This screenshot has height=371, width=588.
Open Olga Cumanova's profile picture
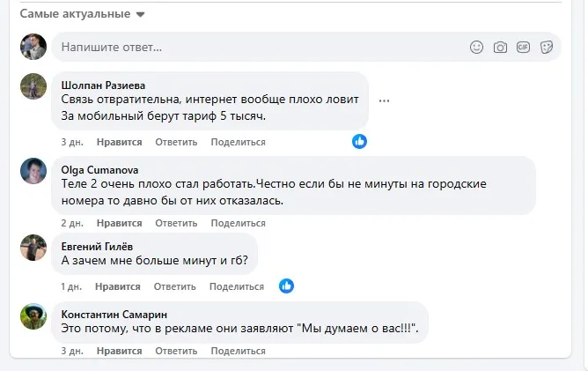tap(33, 171)
